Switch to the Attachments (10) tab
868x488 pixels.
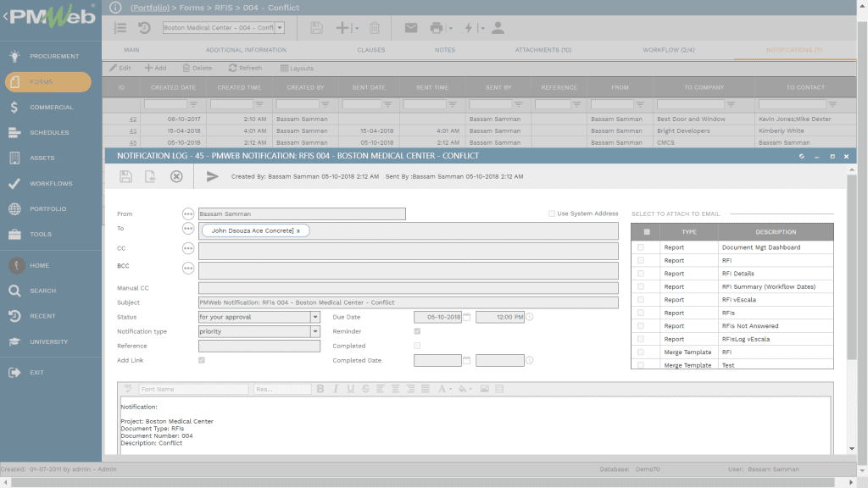point(543,50)
